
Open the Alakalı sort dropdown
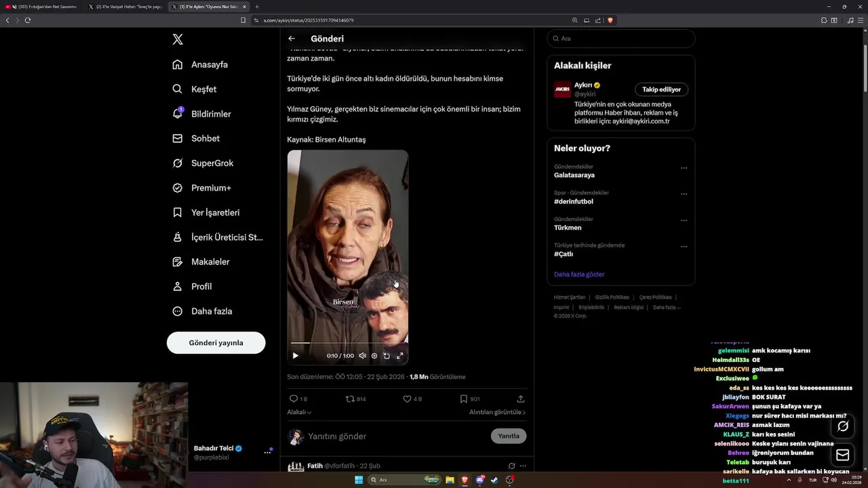click(x=299, y=412)
